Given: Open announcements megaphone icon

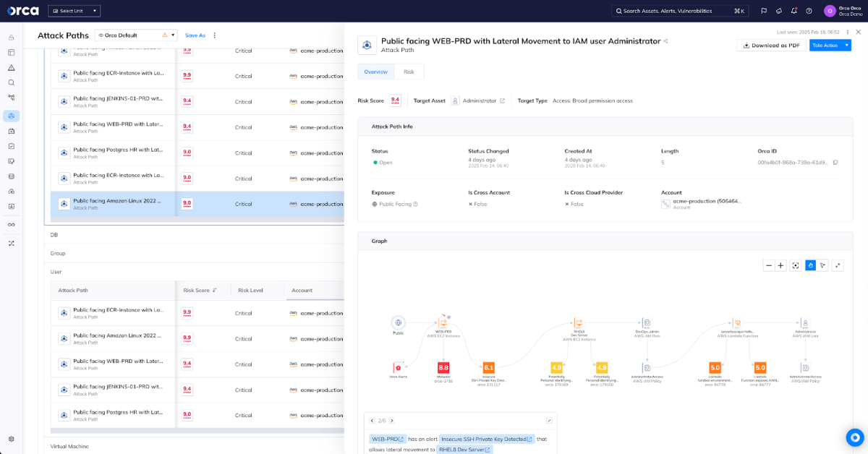Looking at the screenshot, I should [779, 11].
